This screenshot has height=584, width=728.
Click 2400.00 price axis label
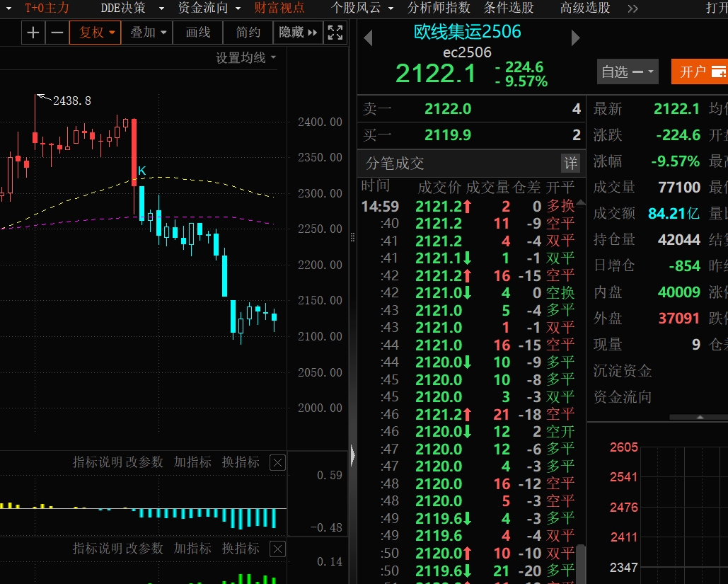[320, 122]
